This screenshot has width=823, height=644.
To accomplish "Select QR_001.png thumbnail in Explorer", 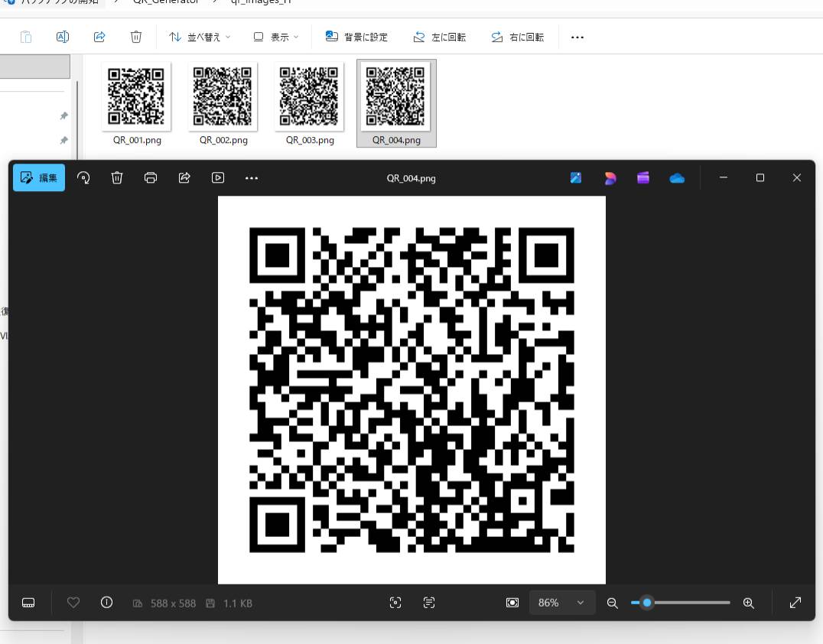I will click(x=136, y=103).
